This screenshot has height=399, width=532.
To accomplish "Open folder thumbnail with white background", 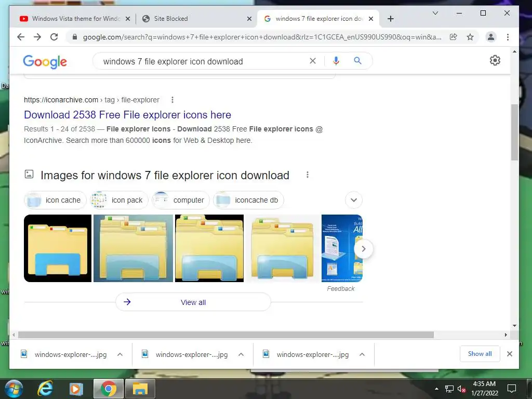I will [x=282, y=248].
